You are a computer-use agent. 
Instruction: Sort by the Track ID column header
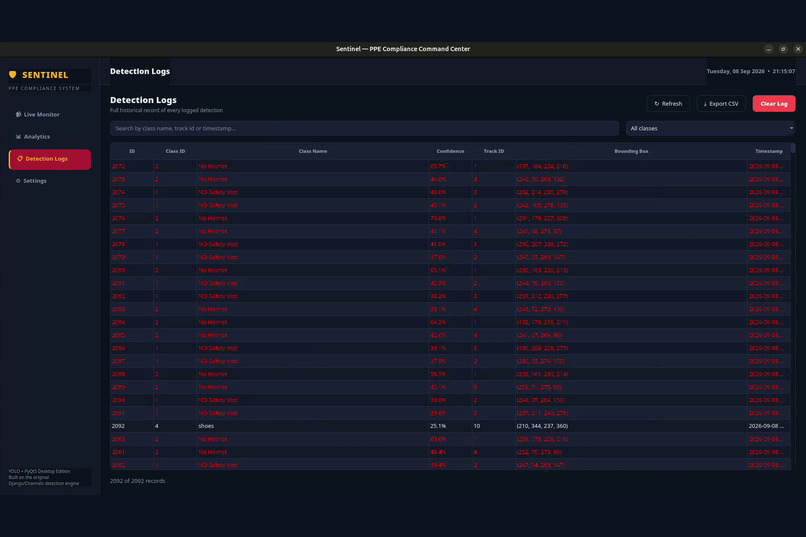coord(493,151)
